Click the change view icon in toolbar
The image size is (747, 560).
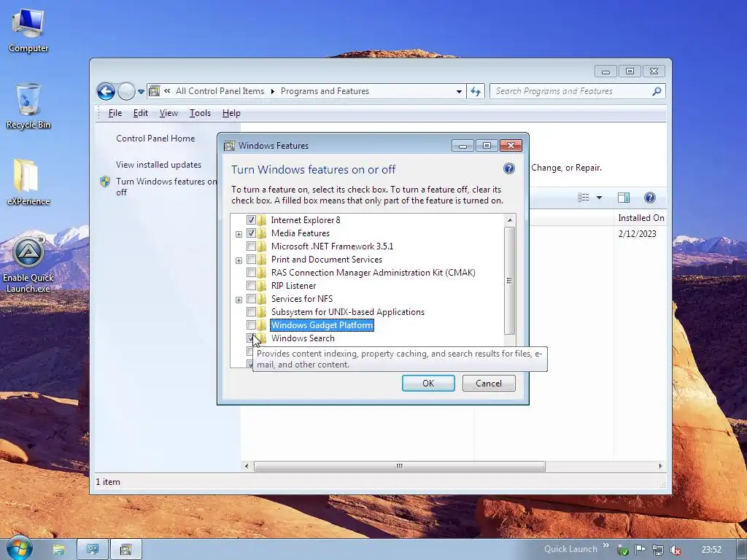[583, 197]
